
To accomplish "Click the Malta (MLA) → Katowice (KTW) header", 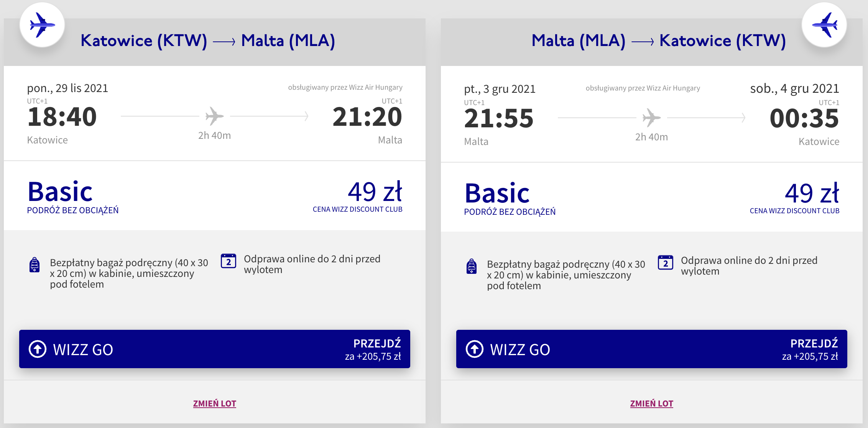I will click(659, 41).
